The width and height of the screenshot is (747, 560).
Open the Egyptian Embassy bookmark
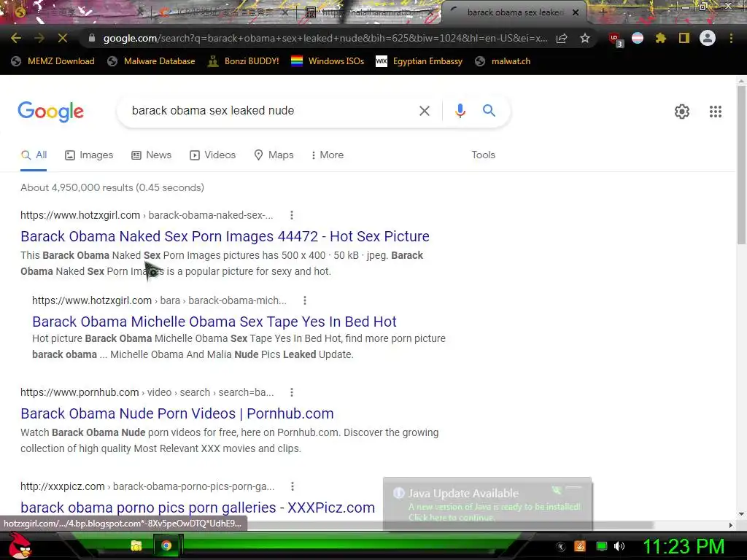[419, 61]
